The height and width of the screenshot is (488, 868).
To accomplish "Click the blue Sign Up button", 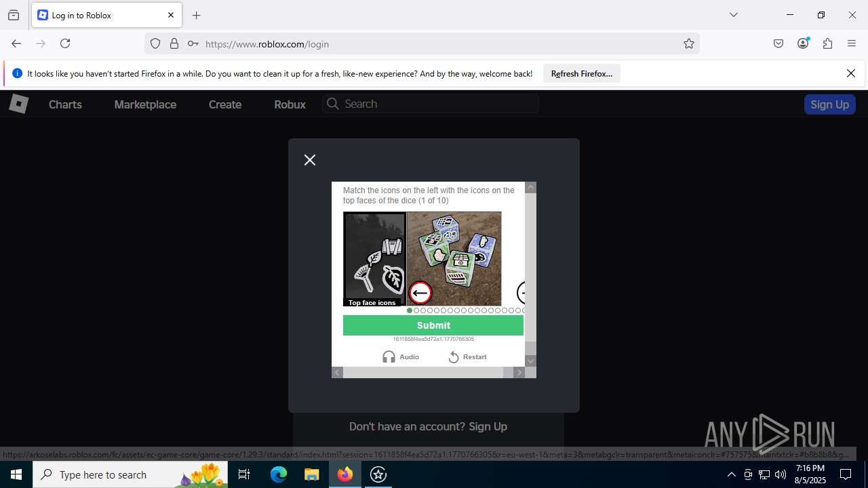I will coord(829,104).
